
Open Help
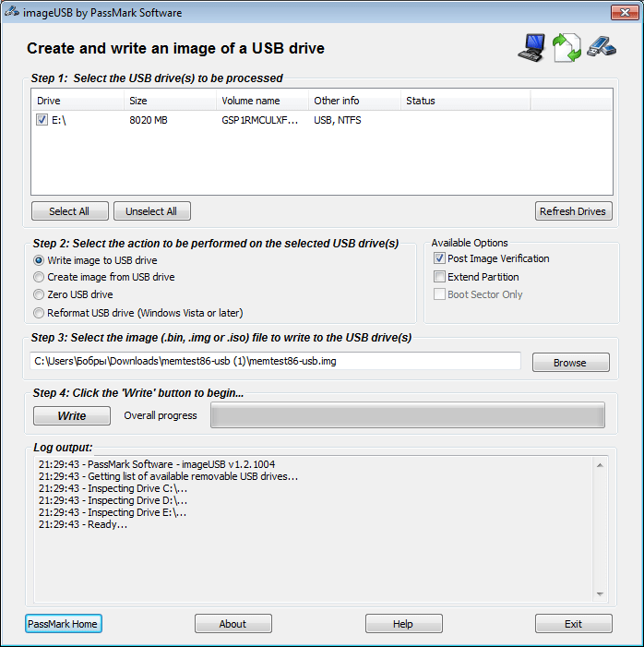click(x=403, y=624)
